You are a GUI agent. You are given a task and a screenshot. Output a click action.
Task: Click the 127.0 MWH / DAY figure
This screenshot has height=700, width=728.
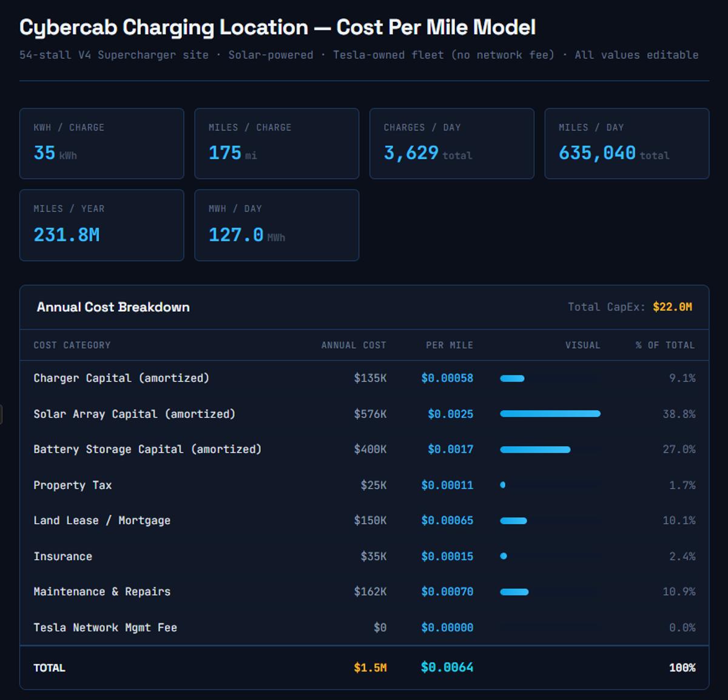coord(236,234)
